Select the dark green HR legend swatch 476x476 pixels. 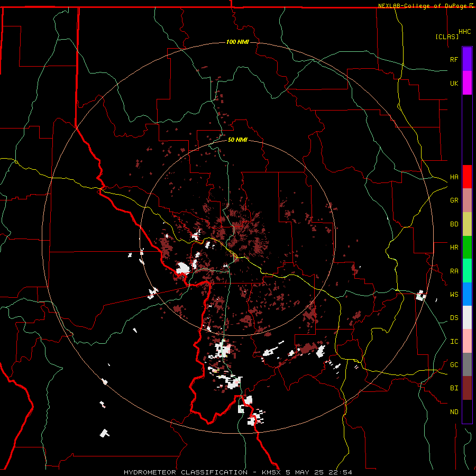point(467,248)
